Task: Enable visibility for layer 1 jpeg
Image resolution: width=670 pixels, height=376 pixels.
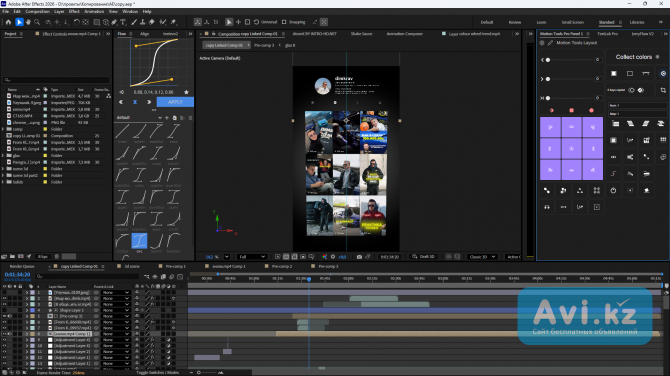Action: [5, 293]
